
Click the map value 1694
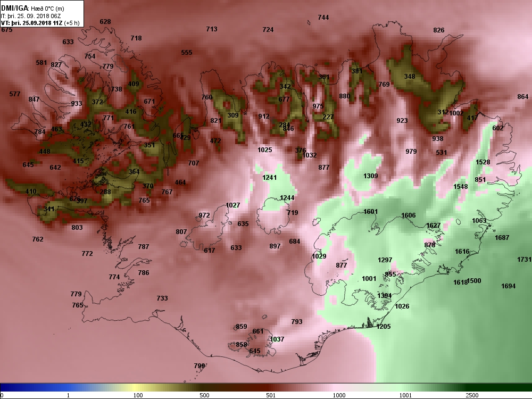tap(508, 286)
